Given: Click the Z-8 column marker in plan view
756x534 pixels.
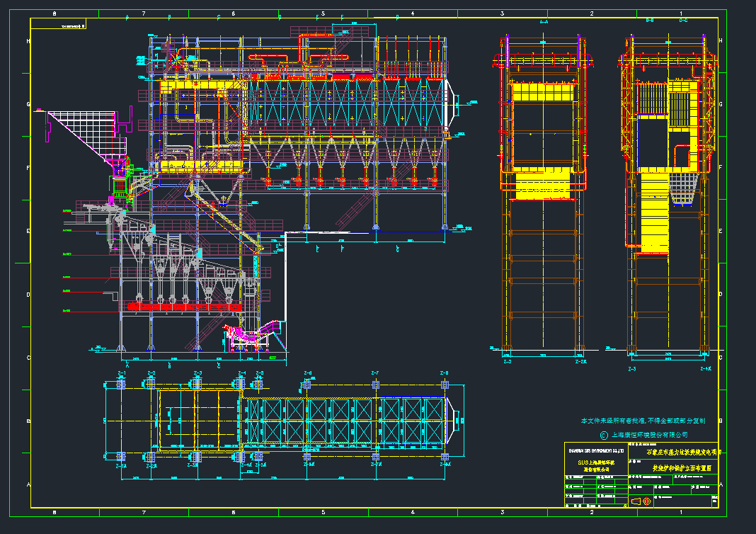Looking at the screenshot, I should [445, 373].
